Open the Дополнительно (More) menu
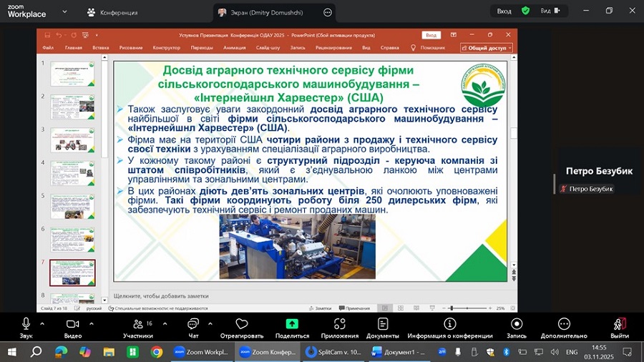 (564, 324)
